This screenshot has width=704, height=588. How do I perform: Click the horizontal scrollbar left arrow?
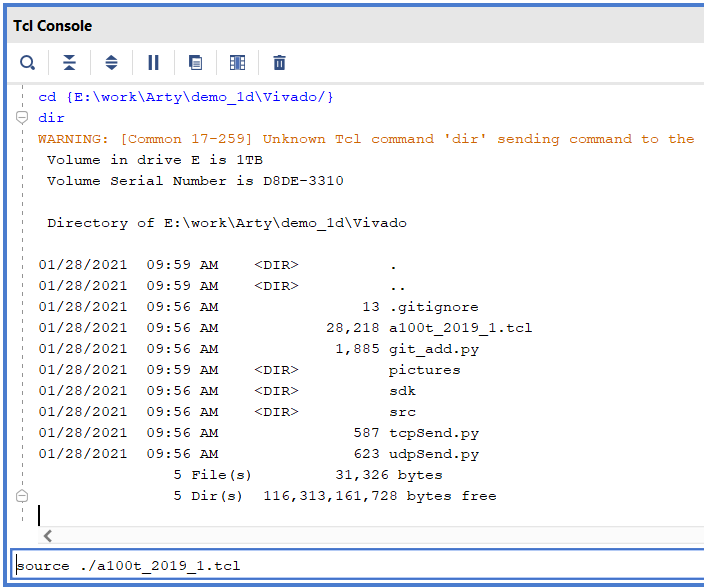pyautogui.click(x=48, y=535)
